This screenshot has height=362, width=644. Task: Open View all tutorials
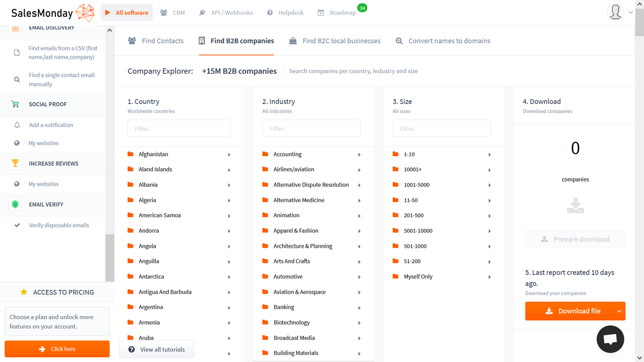(156, 349)
